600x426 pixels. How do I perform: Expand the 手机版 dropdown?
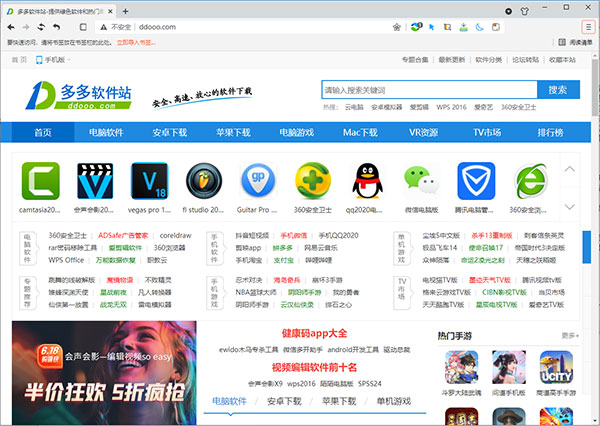(53, 60)
